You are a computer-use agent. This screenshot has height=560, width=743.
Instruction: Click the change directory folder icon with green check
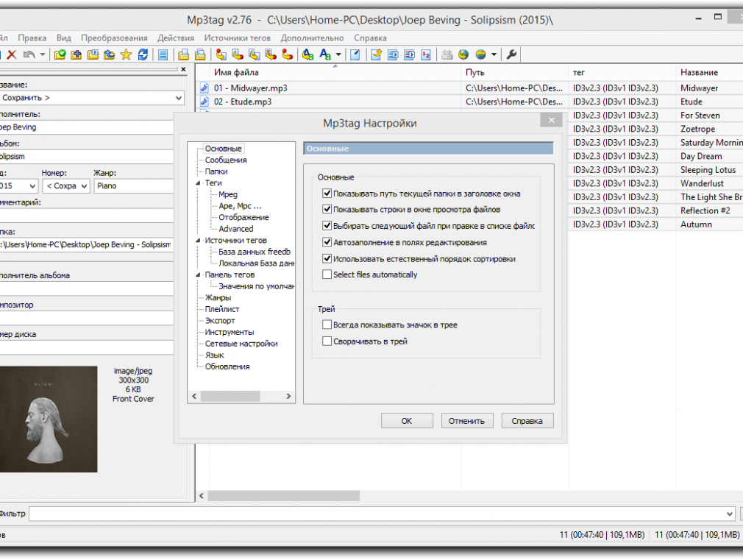click(x=60, y=54)
